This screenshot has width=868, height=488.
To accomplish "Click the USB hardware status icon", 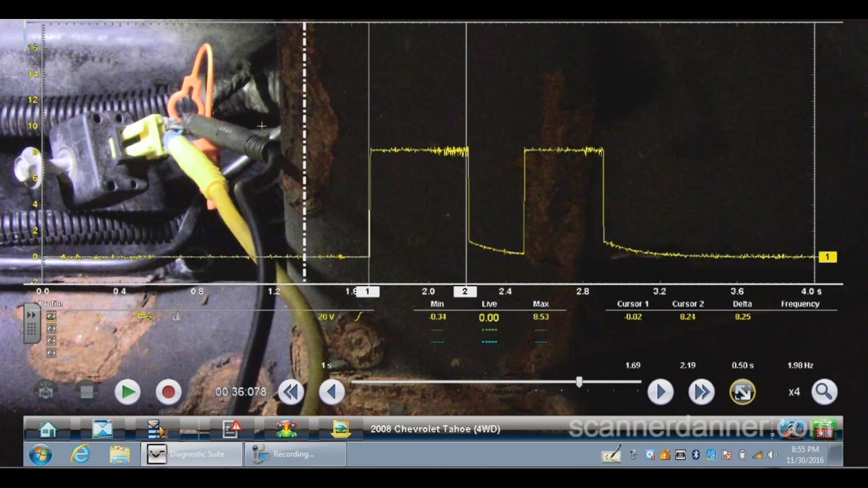I will 824,429.
